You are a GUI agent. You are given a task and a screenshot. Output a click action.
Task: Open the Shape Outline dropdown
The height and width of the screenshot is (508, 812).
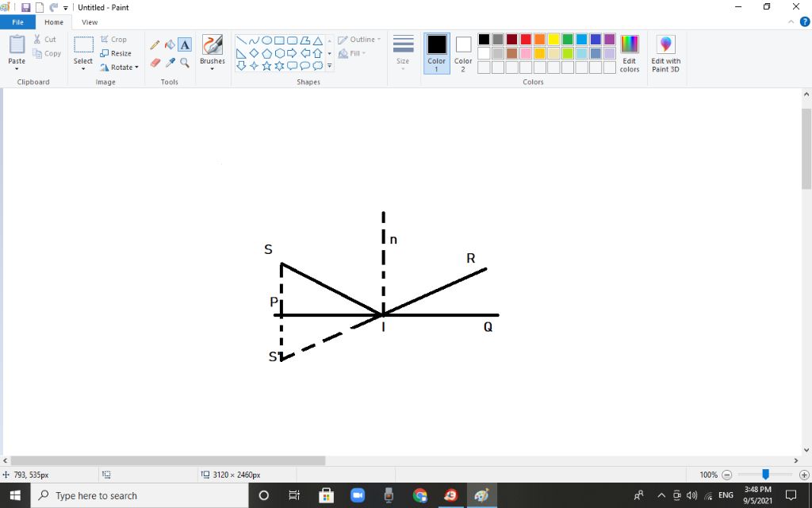[359, 40]
